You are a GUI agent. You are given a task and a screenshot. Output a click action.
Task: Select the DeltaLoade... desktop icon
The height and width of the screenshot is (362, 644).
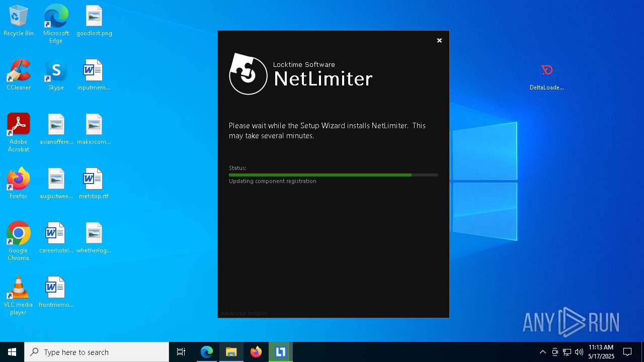click(x=547, y=77)
